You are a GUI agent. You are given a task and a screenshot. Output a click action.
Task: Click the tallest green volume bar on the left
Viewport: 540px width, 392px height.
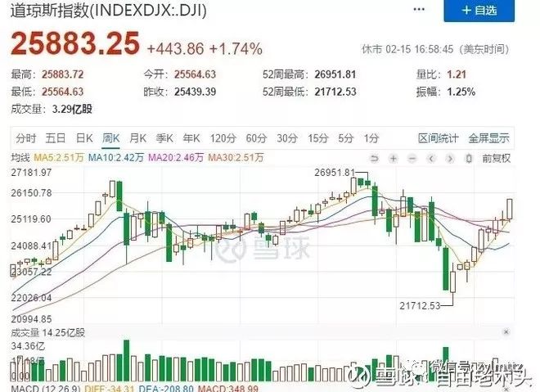[x=126, y=360]
